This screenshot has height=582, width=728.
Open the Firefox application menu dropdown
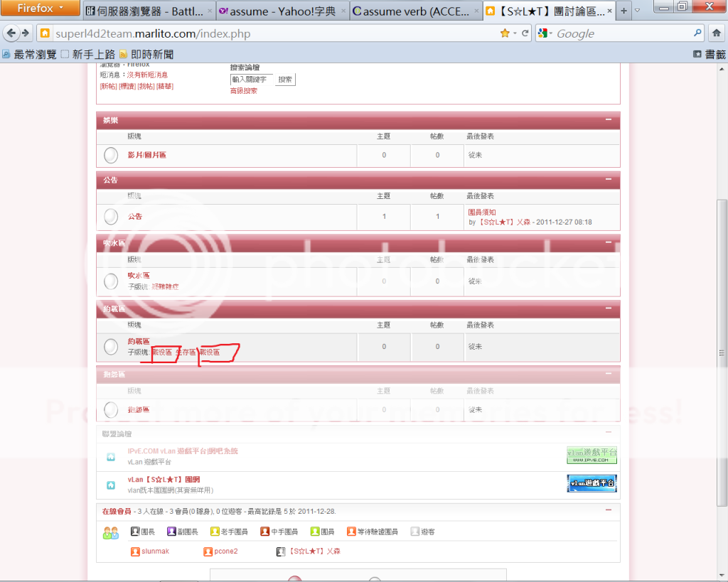[40, 9]
